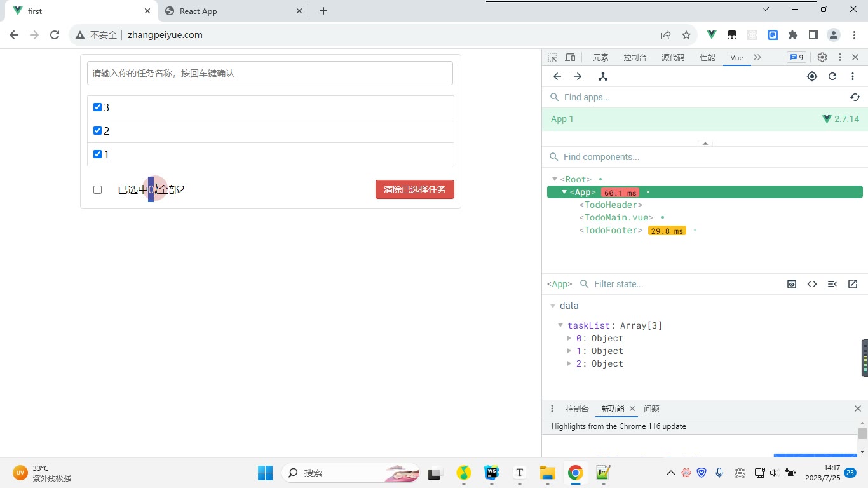The width and height of the screenshot is (868, 488).
Task: Open the 问题 tab in the drawer
Action: click(x=651, y=409)
